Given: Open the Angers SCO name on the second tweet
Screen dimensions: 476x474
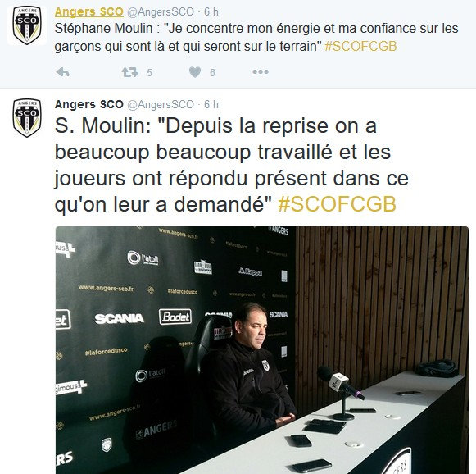Looking at the screenshot, I should click(x=89, y=104).
